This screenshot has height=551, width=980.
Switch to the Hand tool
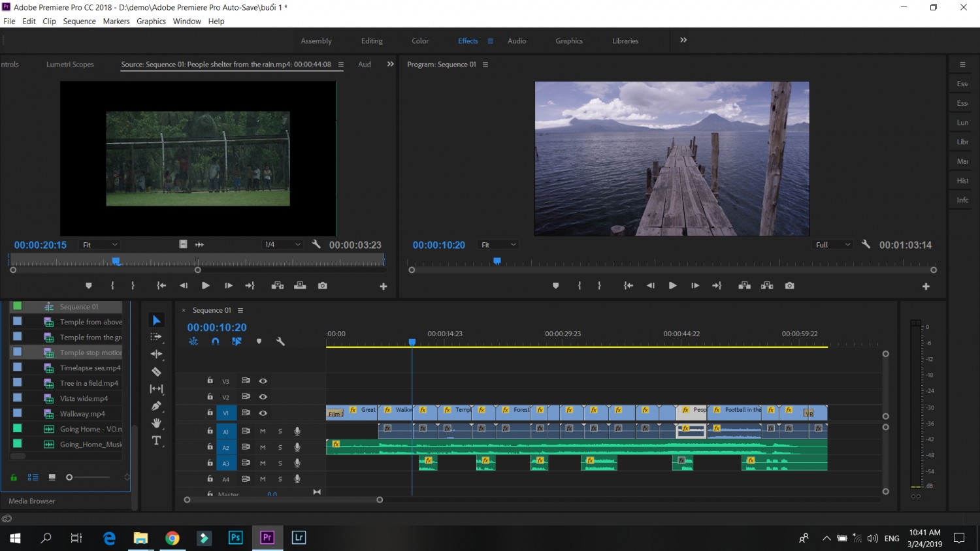point(156,423)
